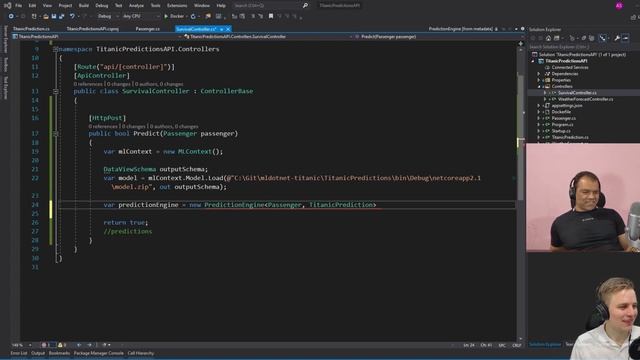Click the Switch Views icon in Solution Explorer
The image size is (640, 360).
[x=556, y=38]
